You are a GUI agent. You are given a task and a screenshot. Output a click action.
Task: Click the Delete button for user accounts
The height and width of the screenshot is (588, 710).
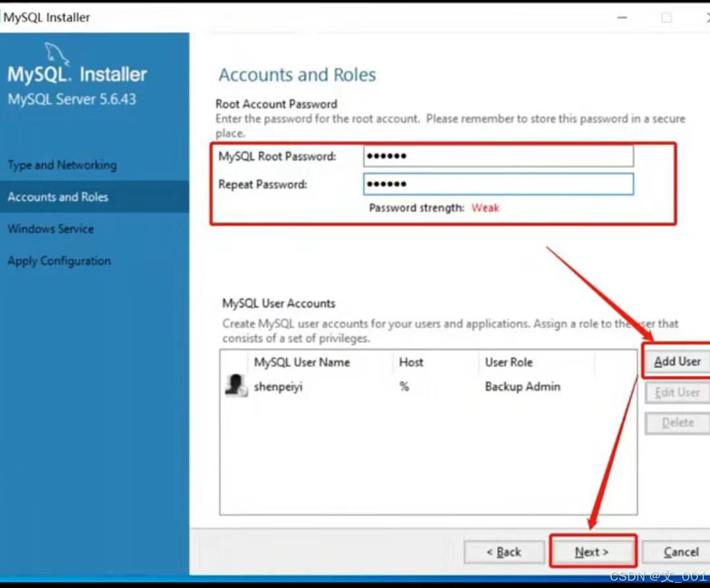[x=677, y=423]
